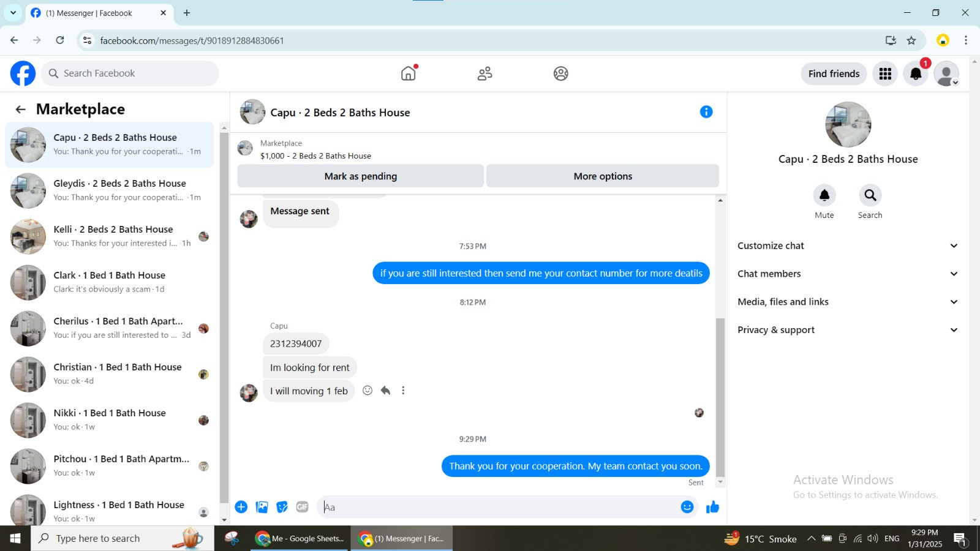
Task: Send a thumbs-up like
Action: [x=712, y=507]
